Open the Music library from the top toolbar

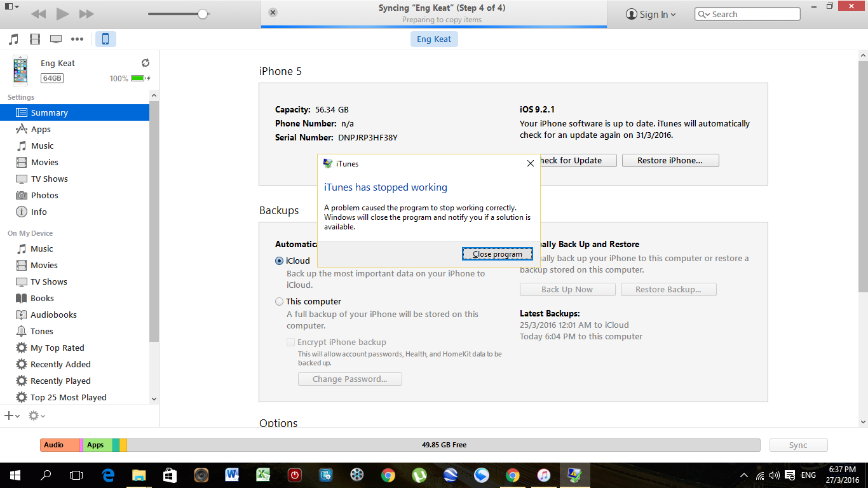13,39
